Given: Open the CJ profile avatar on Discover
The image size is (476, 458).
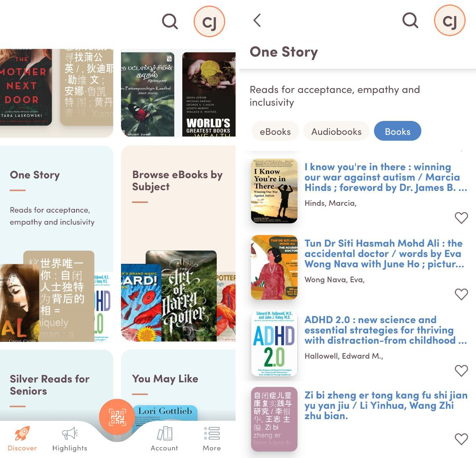Looking at the screenshot, I should coord(209,22).
